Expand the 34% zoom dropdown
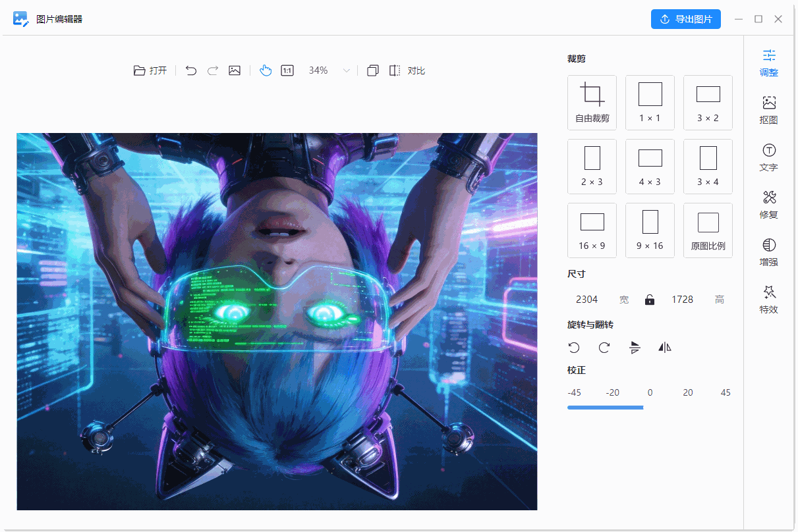This screenshot has width=798, height=532. [x=346, y=70]
